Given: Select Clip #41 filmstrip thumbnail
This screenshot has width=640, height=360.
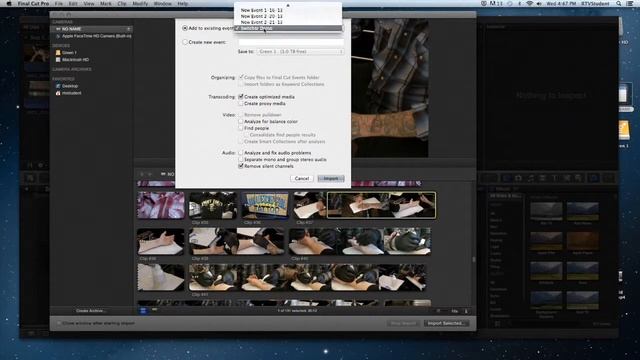Looking at the screenshot, I should point(307,278).
